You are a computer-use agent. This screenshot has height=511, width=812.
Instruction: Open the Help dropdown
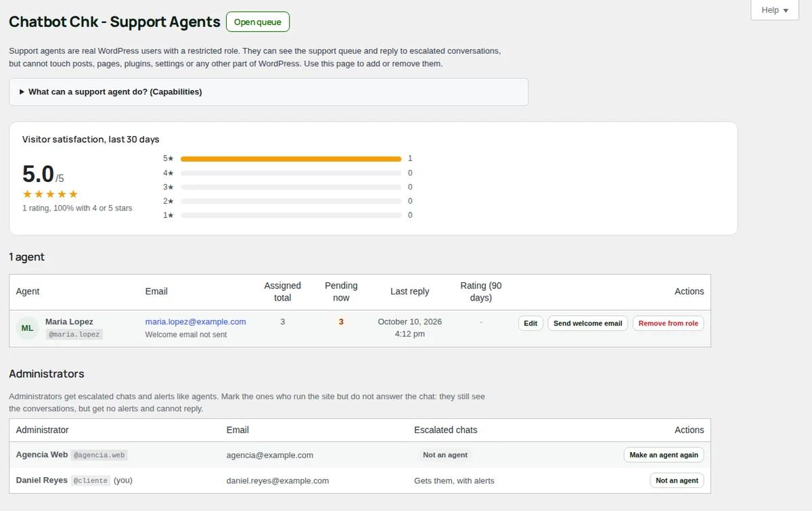point(775,10)
